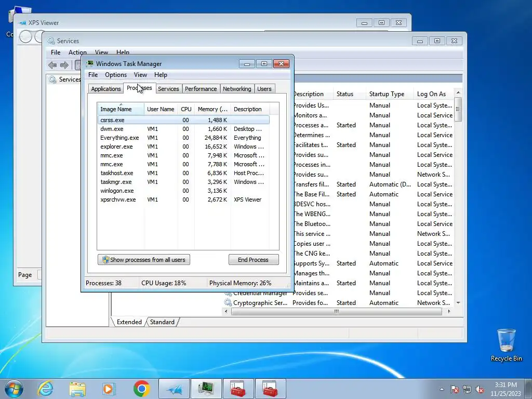Open the Recycle Bin desktop icon
This screenshot has height=399, width=532.
506,345
